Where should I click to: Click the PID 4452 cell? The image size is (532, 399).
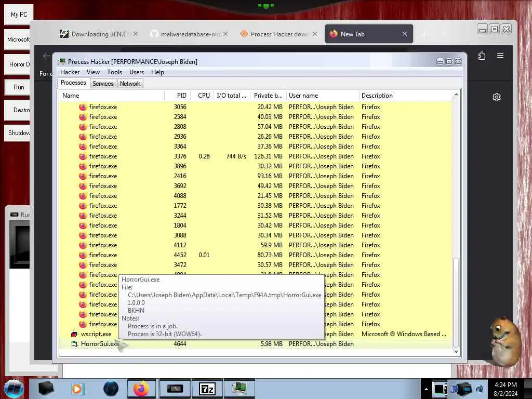click(x=180, y=255)
